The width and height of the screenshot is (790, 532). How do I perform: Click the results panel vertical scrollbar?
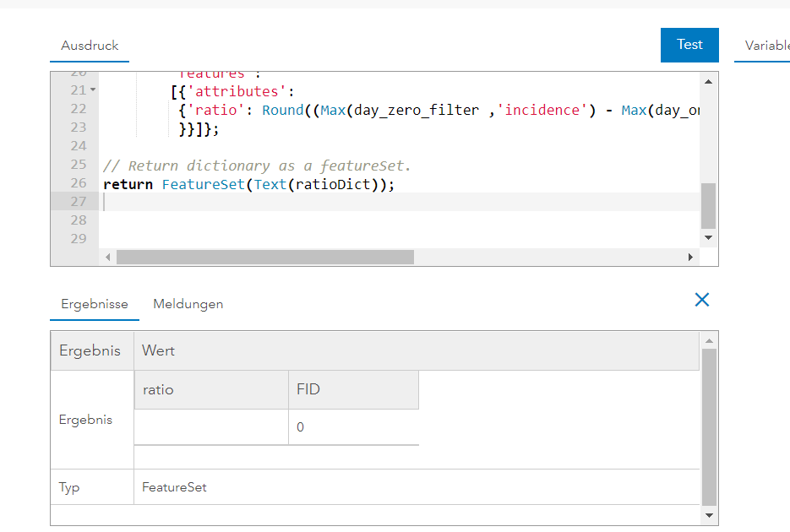click(x=708, y=426)
